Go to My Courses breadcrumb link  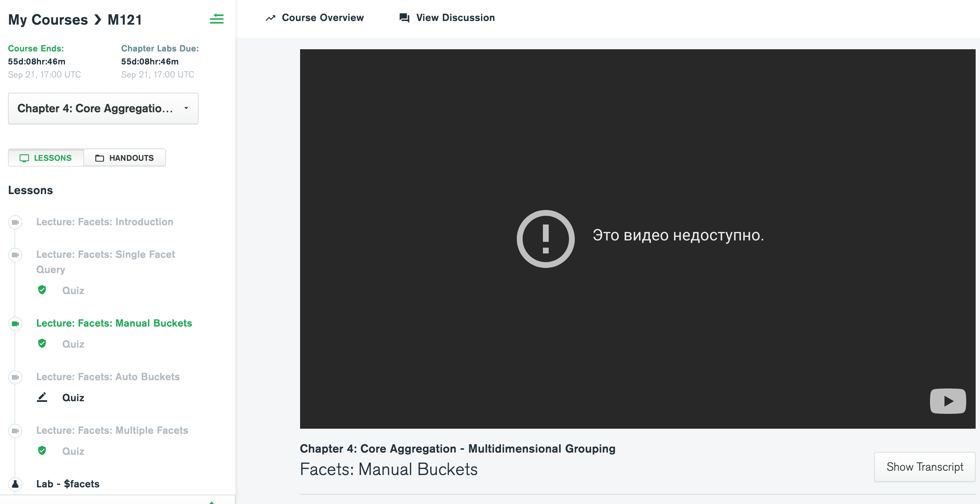click(48, 20)
